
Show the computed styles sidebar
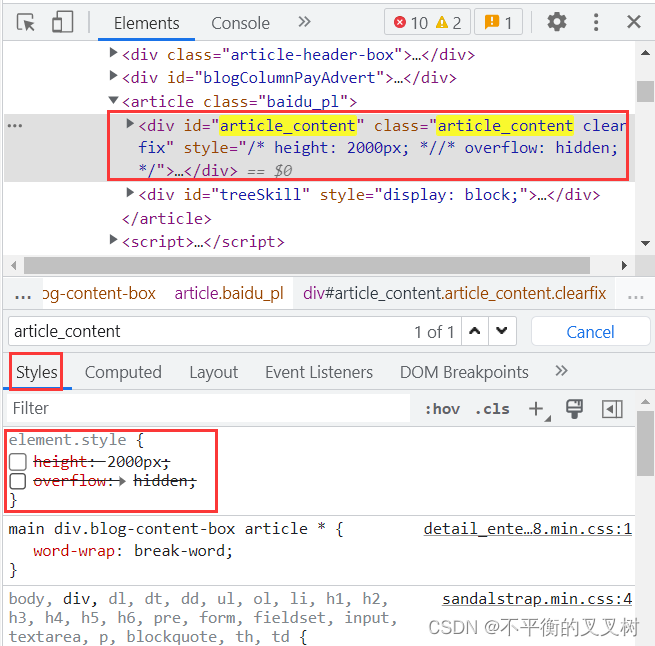click(x=612, y=409)
